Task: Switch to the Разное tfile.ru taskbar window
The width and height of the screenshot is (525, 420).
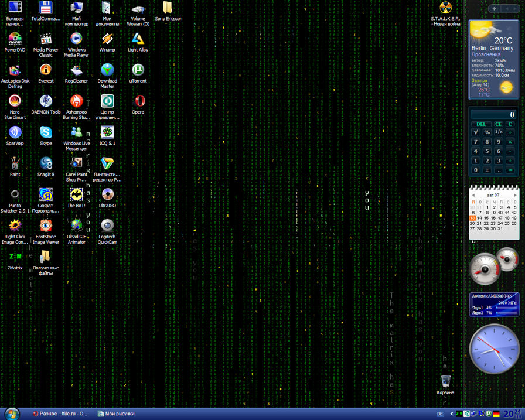Action: pos(60,414)
